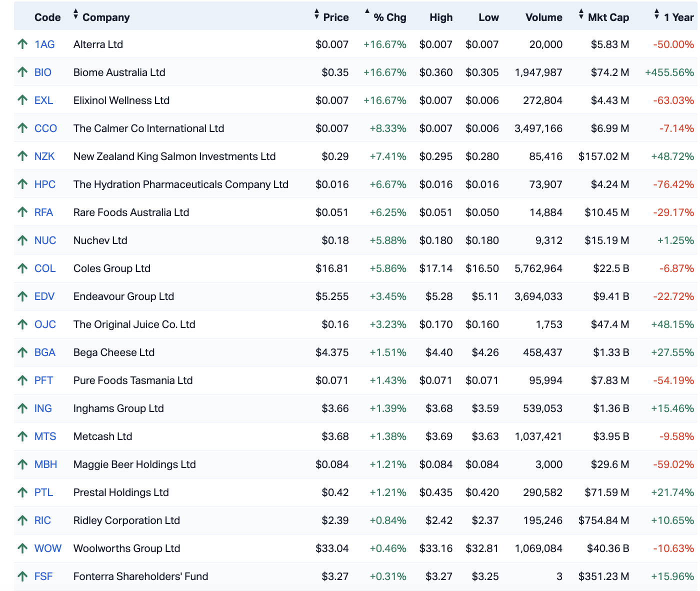Click Biome Australia's +455.56% one-year value
This screenshot has width=700, height=591.
click(x=669, y=72)
